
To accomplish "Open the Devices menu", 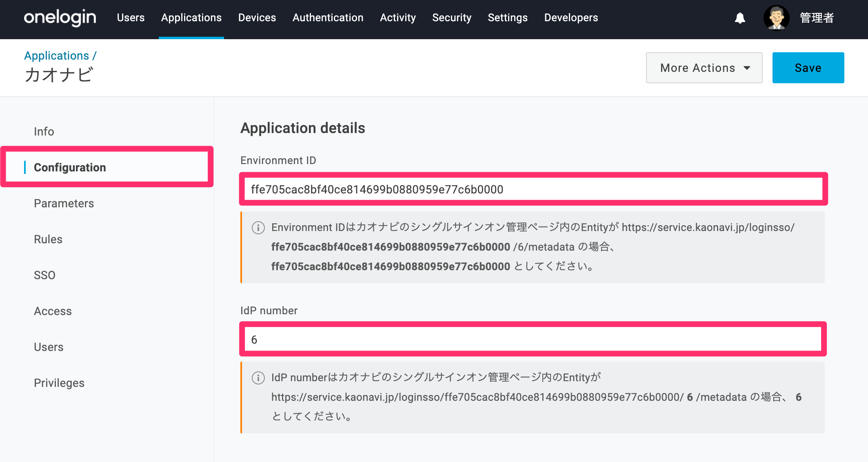I will [257, 18].
